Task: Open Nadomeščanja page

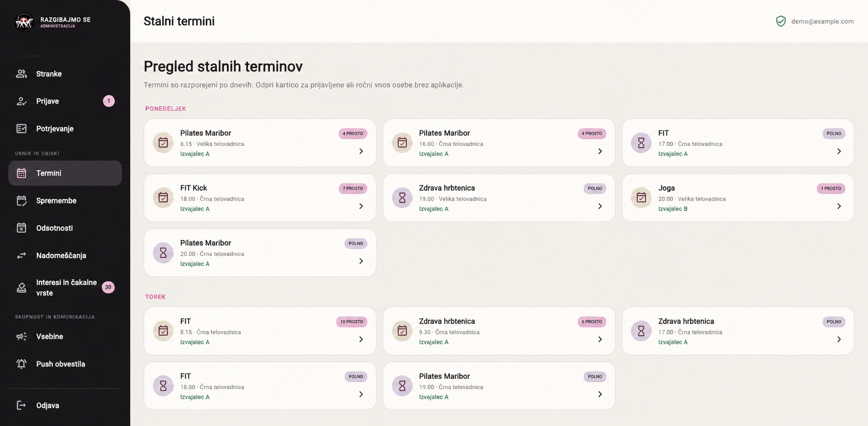Action: [x=65, y=255]
